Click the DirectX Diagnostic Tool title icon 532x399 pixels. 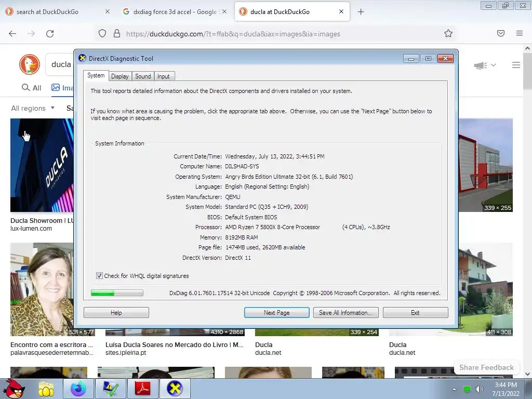(82, 58)
